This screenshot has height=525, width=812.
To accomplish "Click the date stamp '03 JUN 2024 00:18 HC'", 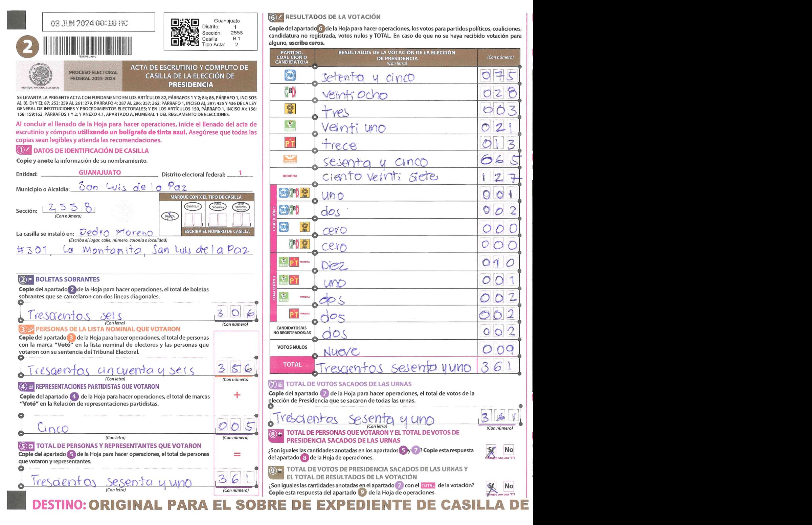I will tap(89, 23).
